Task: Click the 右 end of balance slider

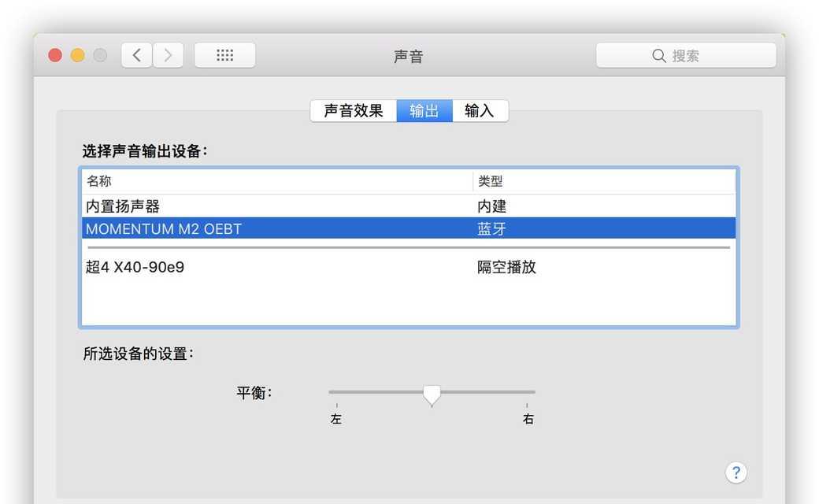Action: point(528,418)
